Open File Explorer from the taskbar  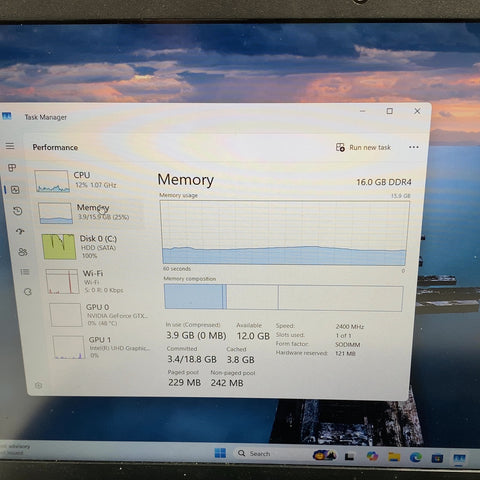[394, 457]
